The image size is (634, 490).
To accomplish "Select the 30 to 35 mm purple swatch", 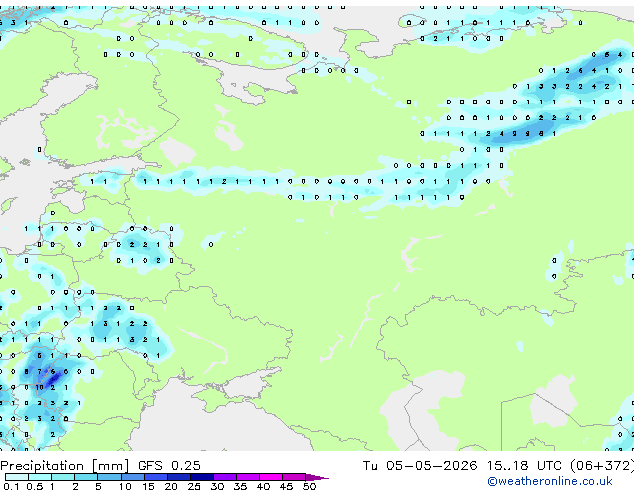I will click(x=224, y=477).
